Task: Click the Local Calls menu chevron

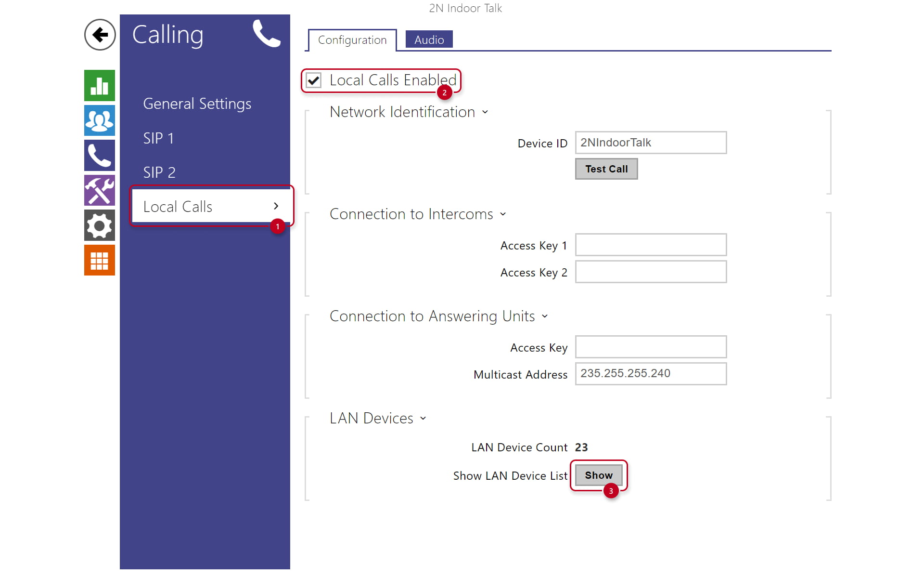Action: [276, 206]
